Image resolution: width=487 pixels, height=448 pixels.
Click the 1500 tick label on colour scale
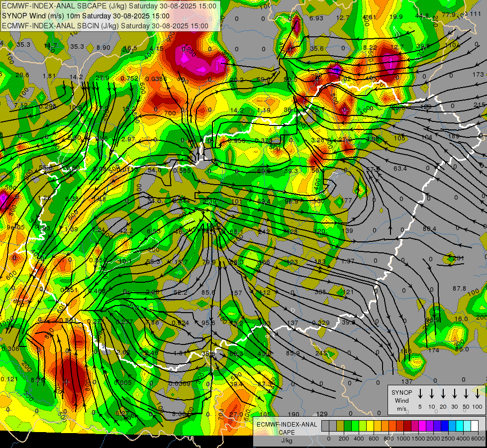418,439
